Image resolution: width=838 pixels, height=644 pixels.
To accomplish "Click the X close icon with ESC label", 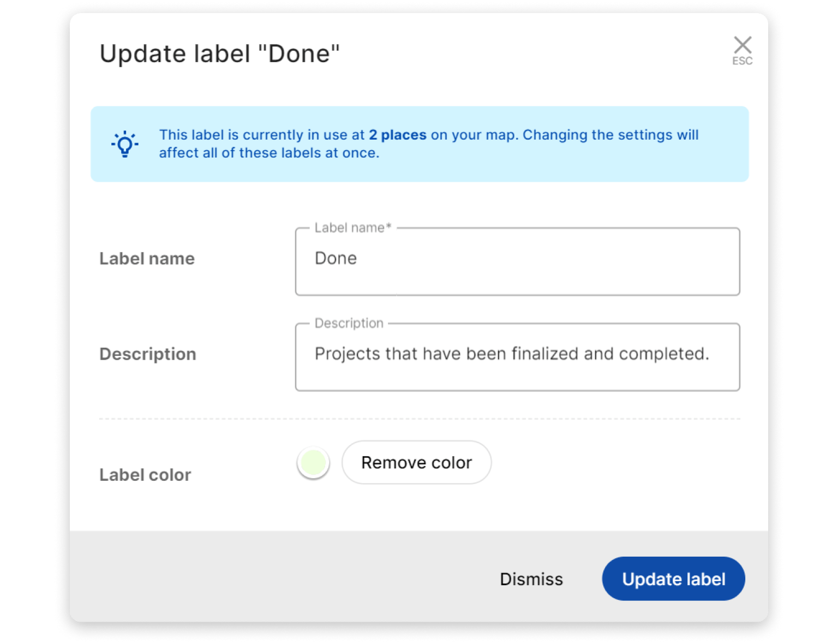I will pos(742,44).
